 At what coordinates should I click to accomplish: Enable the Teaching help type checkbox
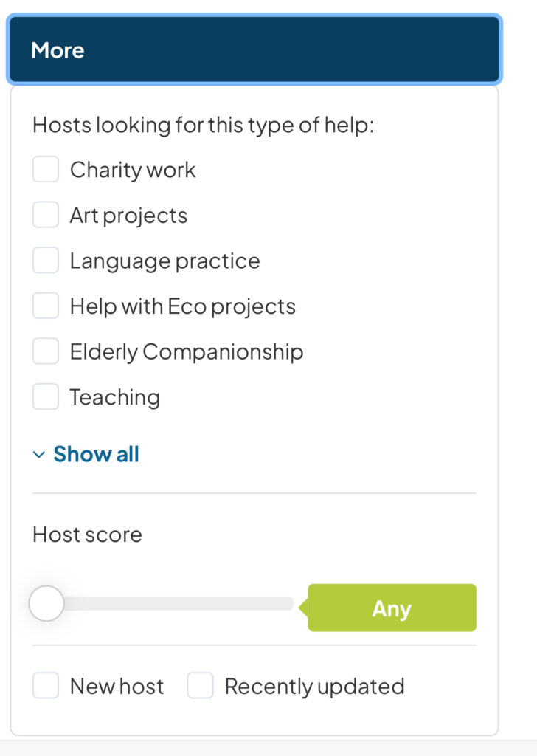tap(46, 397)
